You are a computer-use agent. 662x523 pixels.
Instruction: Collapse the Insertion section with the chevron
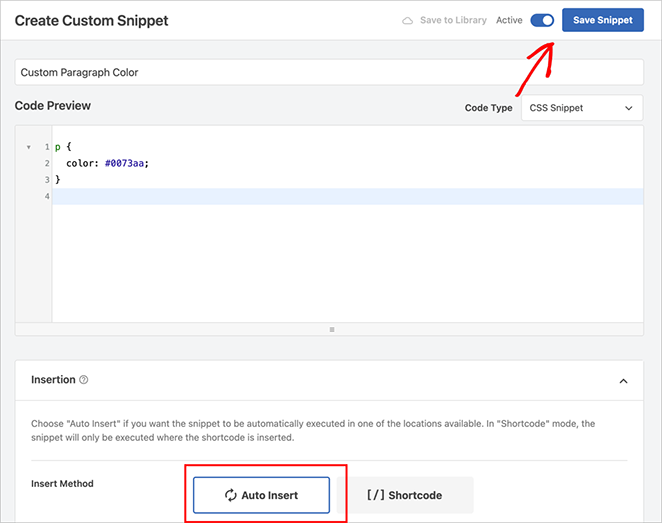pos(623,381)
